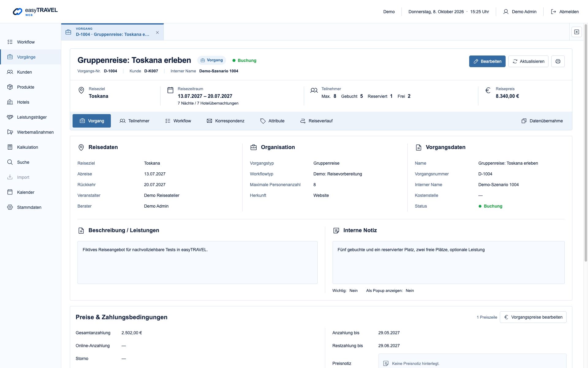Click the print icon button
The width and height of the screenshot is (588, 368).
(558, 61)
